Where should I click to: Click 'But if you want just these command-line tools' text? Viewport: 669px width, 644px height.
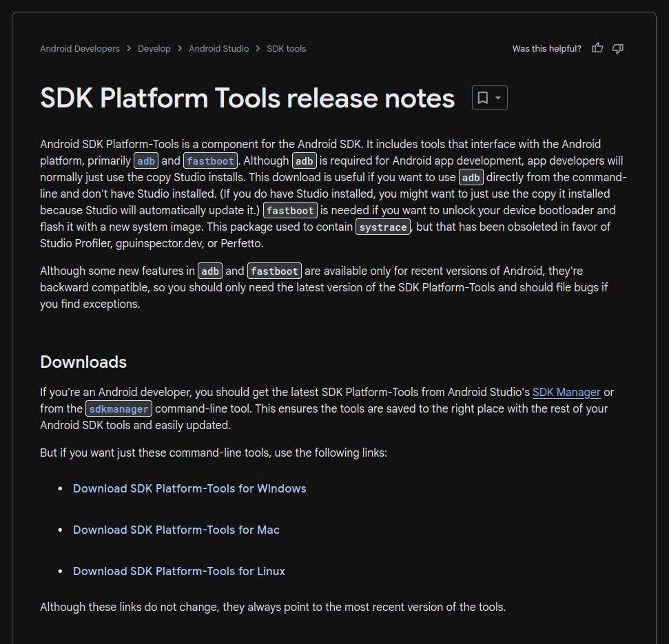click(214, 453)
